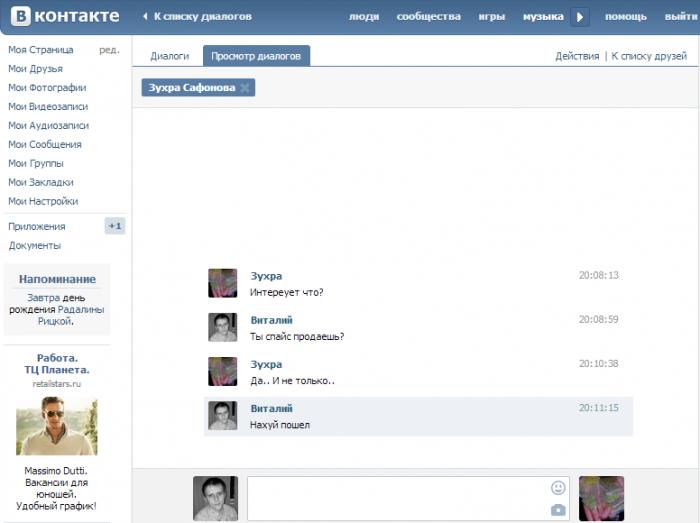Open the помощь page

tap(625, 17)
